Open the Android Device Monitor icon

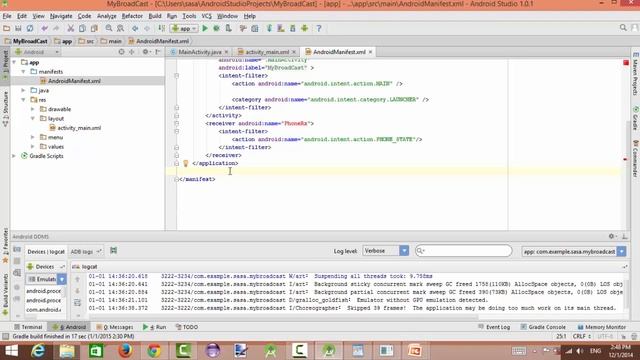tap(304, 28)
